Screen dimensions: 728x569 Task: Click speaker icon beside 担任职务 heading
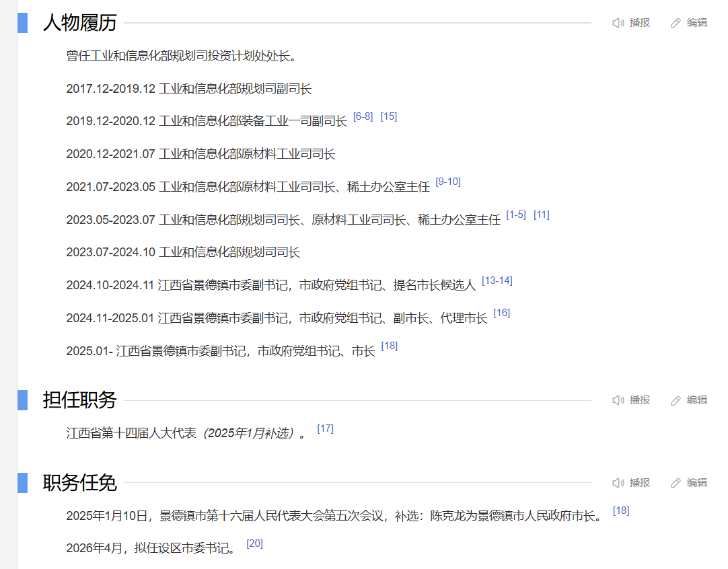(x=618, y=400)
